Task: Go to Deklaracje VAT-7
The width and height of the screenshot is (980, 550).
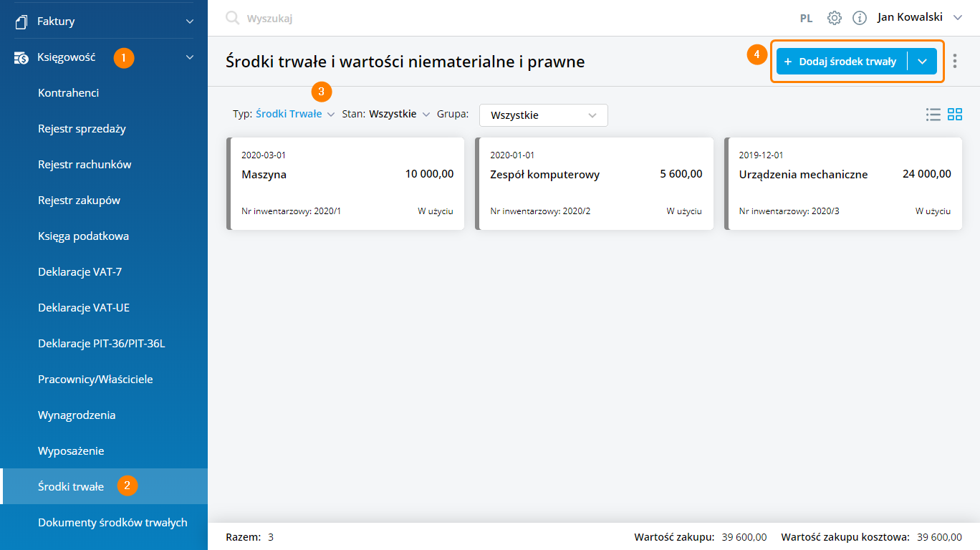Action: pos(80,272)
